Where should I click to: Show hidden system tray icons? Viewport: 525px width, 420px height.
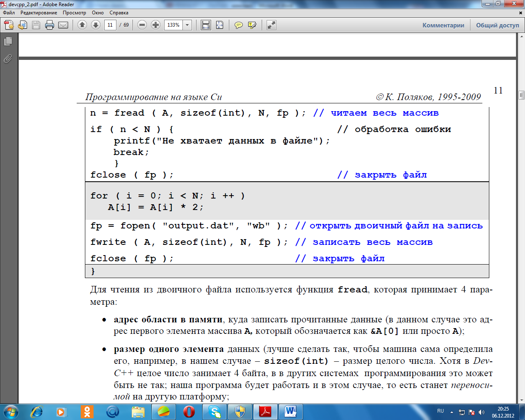452,412
